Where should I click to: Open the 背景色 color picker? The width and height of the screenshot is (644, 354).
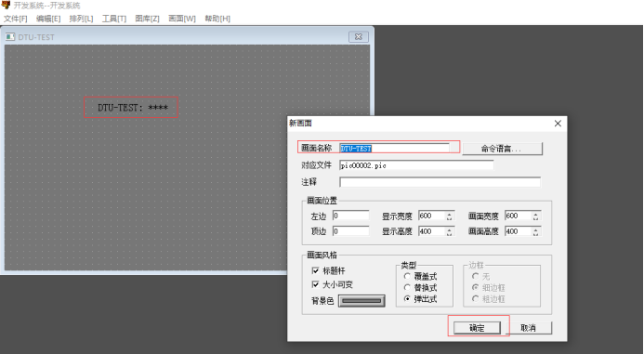(361, 301)
